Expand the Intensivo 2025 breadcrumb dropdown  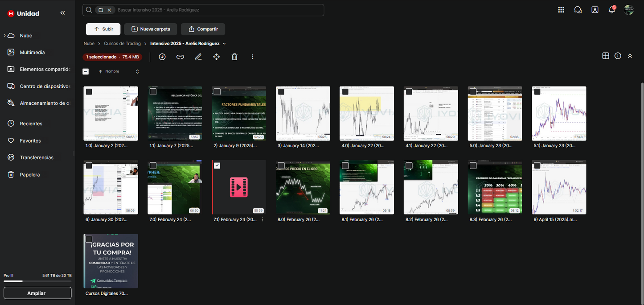(224, 44)
